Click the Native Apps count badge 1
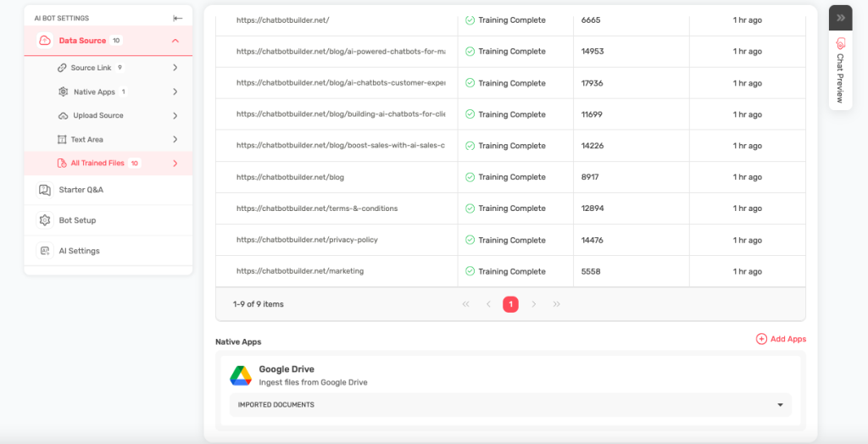 pos(123,92)
